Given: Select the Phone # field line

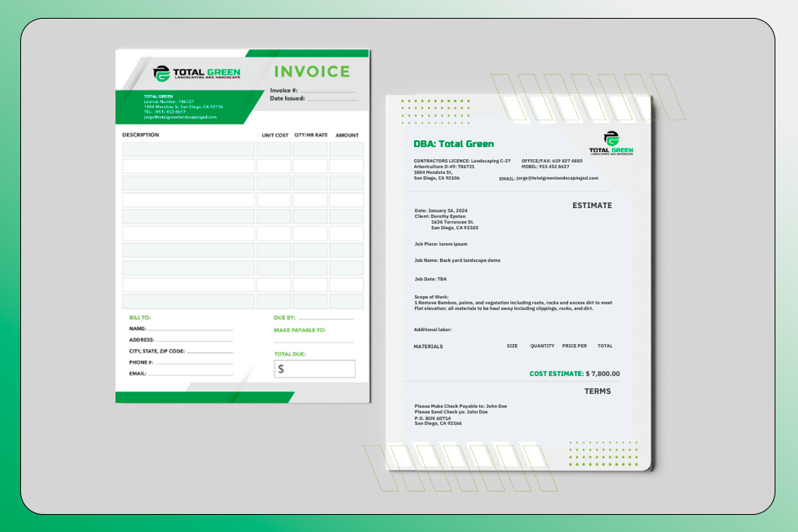Looking at the screenshot, I should click(195, 362).
